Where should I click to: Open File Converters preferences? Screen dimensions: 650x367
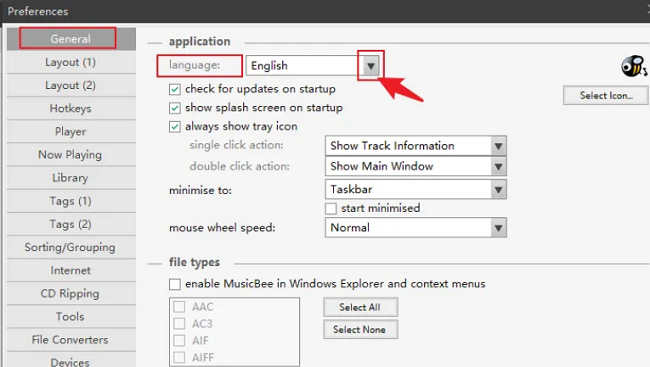[71, 340]
